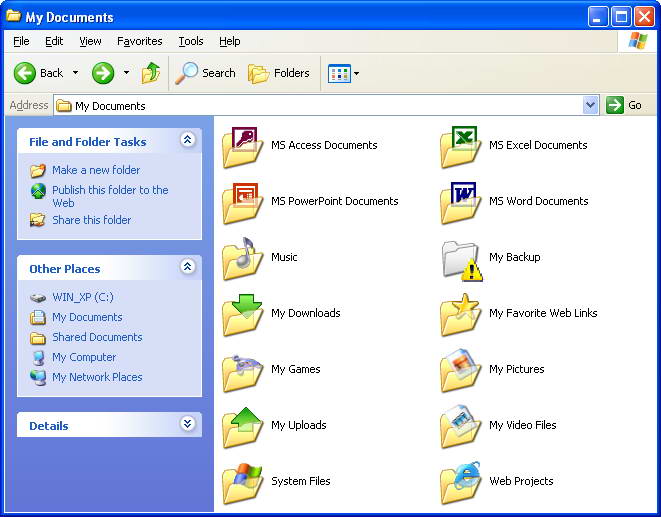Screen dimensions: 661x517
Task: Click the My Computer icon in Other Places
Action: pyautogui.click(x=38, y=358)
